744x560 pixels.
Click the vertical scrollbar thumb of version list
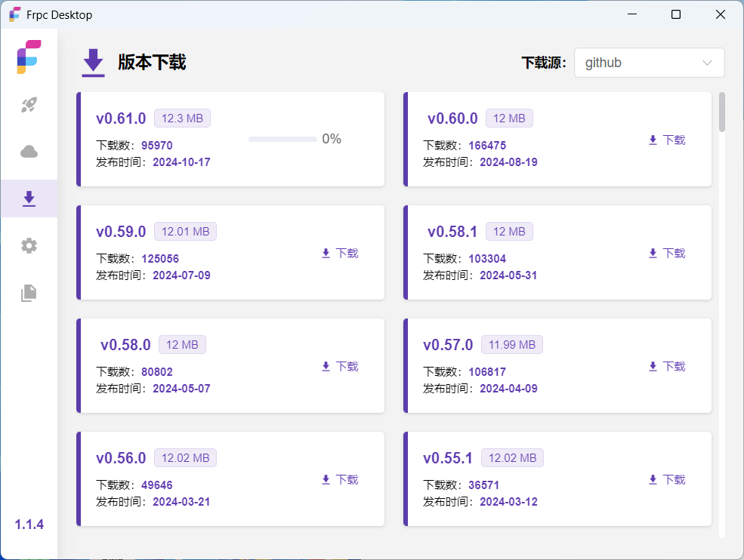[x=722, y=112]
